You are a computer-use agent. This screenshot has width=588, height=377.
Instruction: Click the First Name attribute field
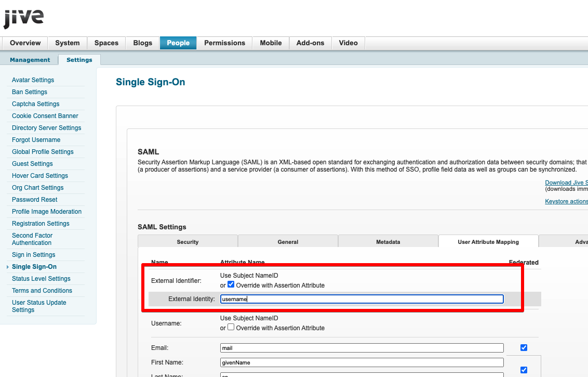[x=362, y=363]
